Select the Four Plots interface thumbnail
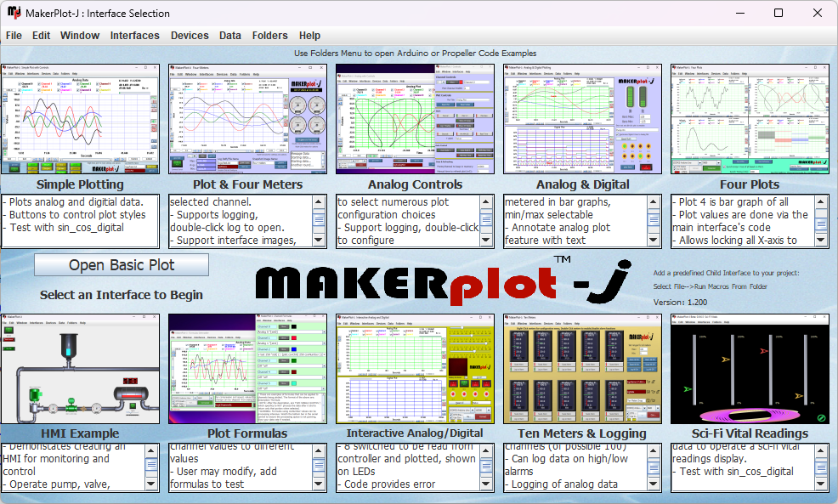This screenshot has width=838, height=504. [750, 119]
